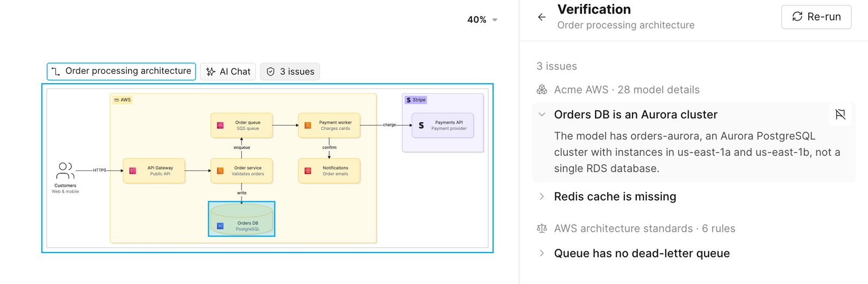Select the Stripe Payments API node

click(x=443, y=125)
